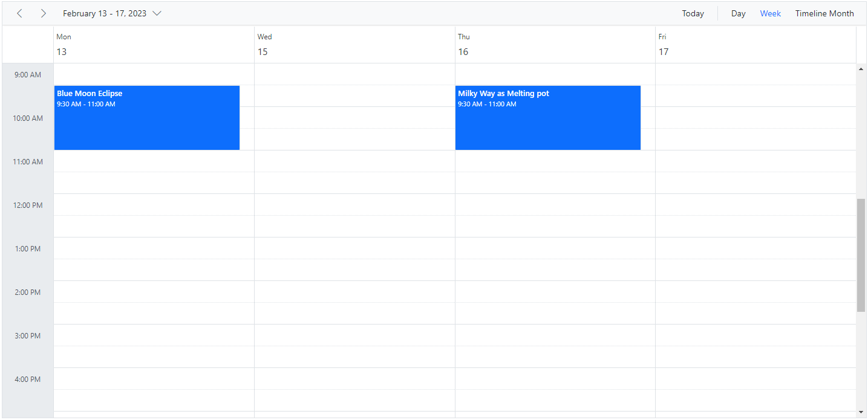The height and width of the screenshot is (420, 868).
Task: Click the 1:00 PM time label
Action: coord(28,249)
